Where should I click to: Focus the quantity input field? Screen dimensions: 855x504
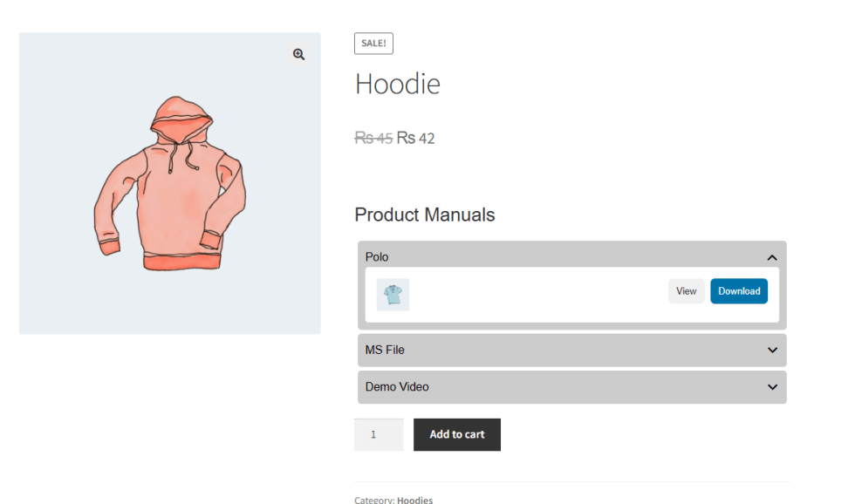point(379,434)
